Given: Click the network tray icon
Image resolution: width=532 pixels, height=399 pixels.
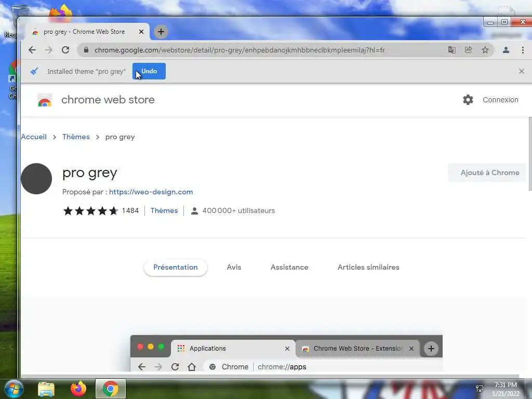Looking at the screenshot, I should [x=480, y=389].
